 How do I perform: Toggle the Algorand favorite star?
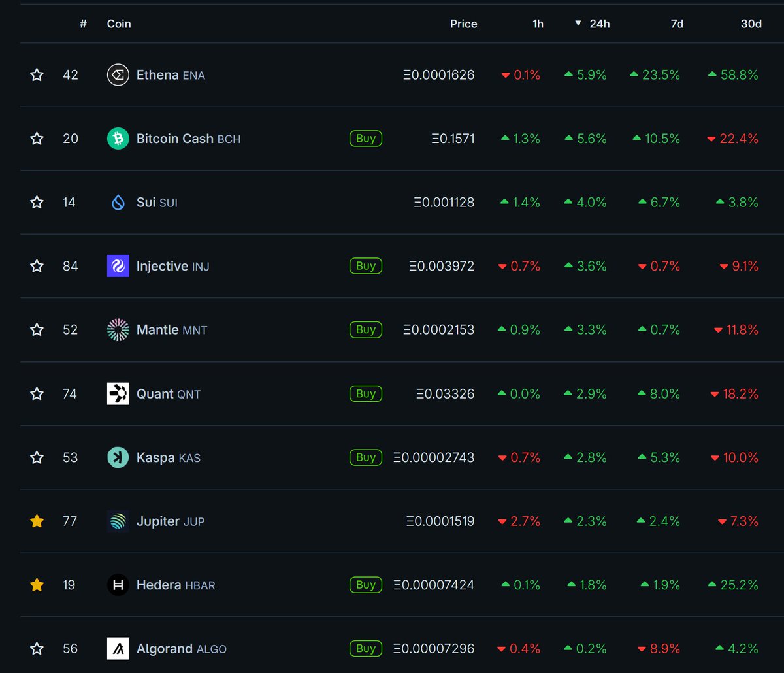(37, 649)
